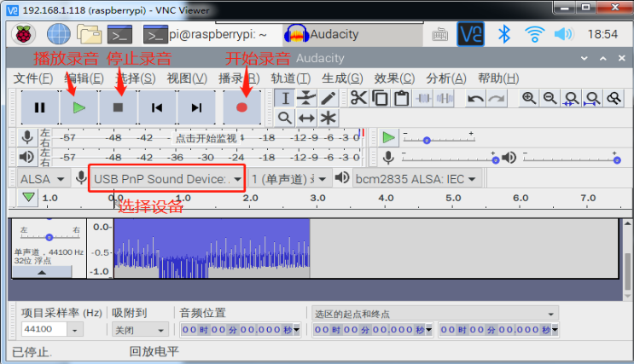This screenshot has height=364, width=634.
Task: Stop recording with the square Stop button
Action: click(118, 107)
